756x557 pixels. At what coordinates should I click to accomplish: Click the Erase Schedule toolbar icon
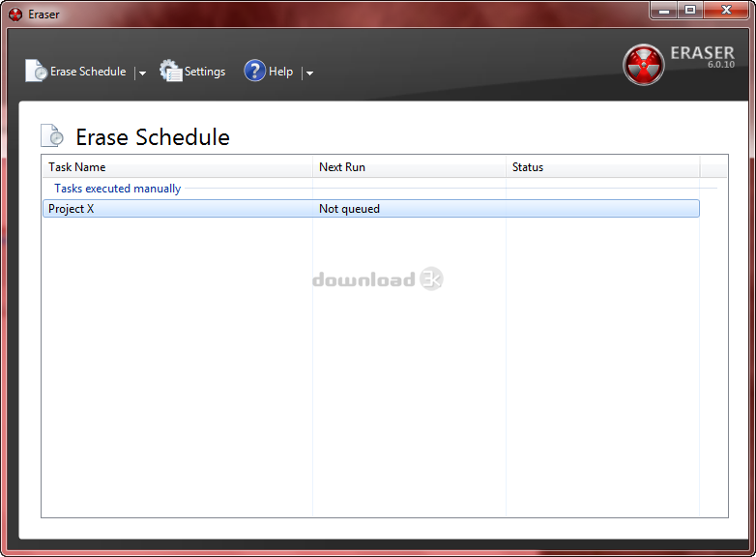point(36,71)
